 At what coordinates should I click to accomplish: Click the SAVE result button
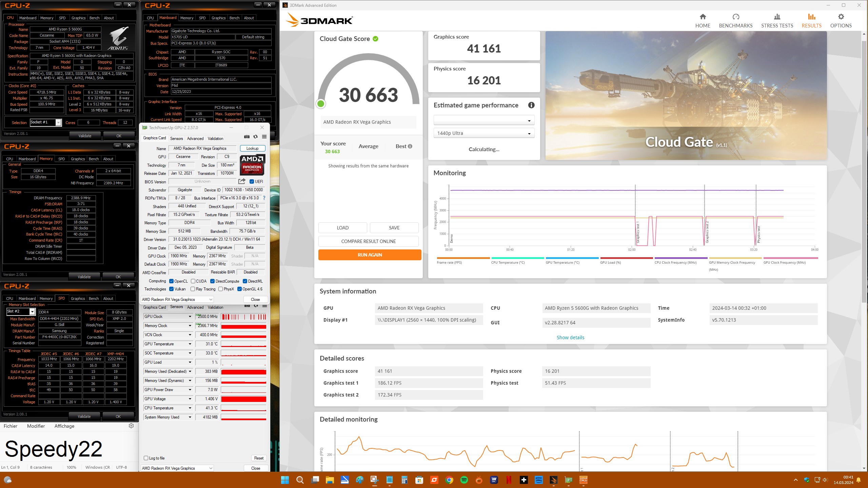click(x=394, y=228)
